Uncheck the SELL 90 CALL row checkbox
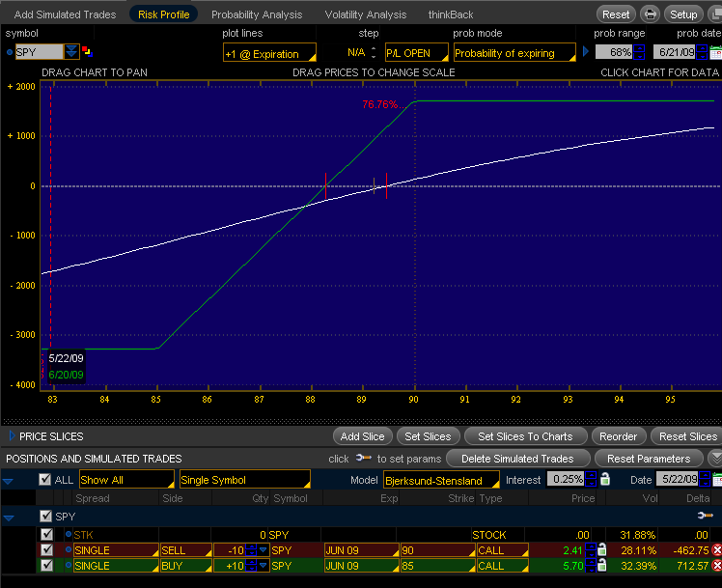 click(46, 550)
